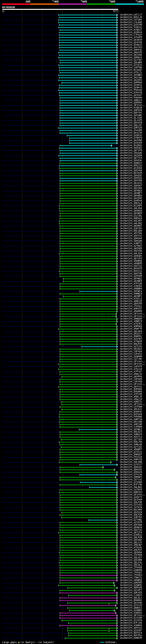Click the green ~80% identity legend bar

click(101, 4)
